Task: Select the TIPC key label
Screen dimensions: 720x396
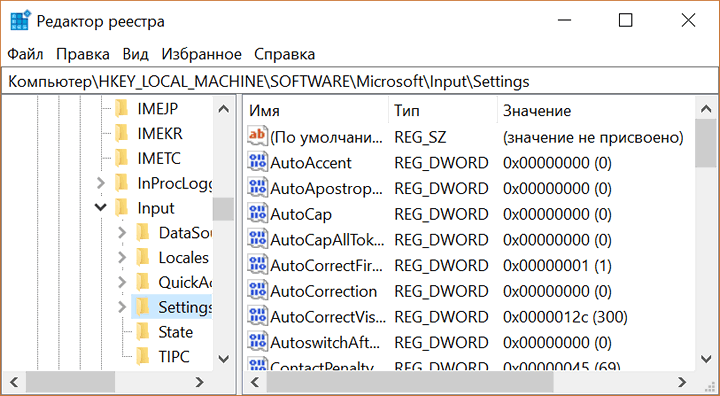Action: (x=174, y=356)
